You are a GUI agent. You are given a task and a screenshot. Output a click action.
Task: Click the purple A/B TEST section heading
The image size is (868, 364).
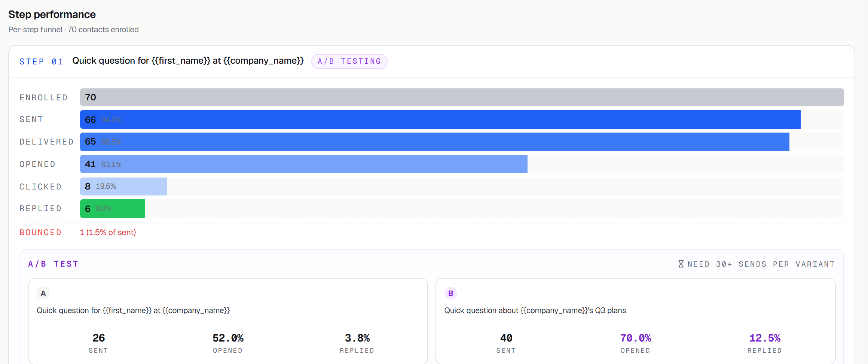53,264
